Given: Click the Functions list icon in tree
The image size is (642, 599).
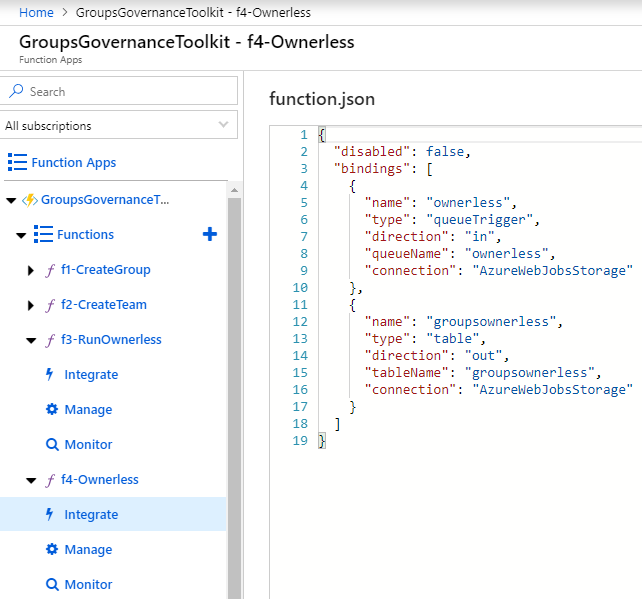Looking at the screenshot, I should (x=42, y=234).
